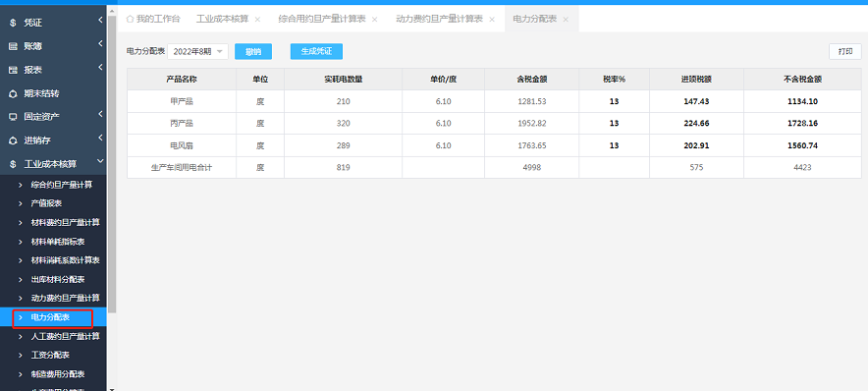Viewport: 868px width, 391px height.
Task: Expand the 进销存 menu chevron
Action: [x=100, y=138]
